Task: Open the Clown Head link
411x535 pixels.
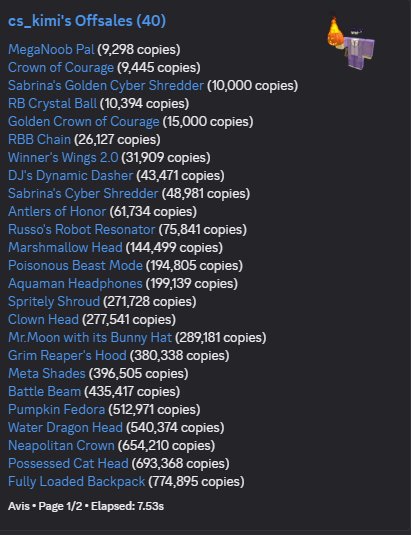Action: (x=43, y=320)
